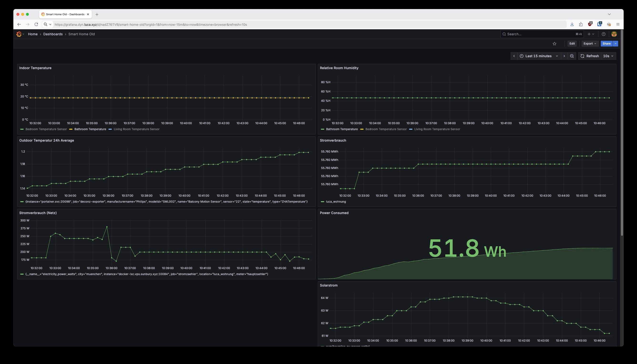Reload the page with browser refresh icon
The width and height of the screenshot is (637, 364).
click(x=36, y=24)
